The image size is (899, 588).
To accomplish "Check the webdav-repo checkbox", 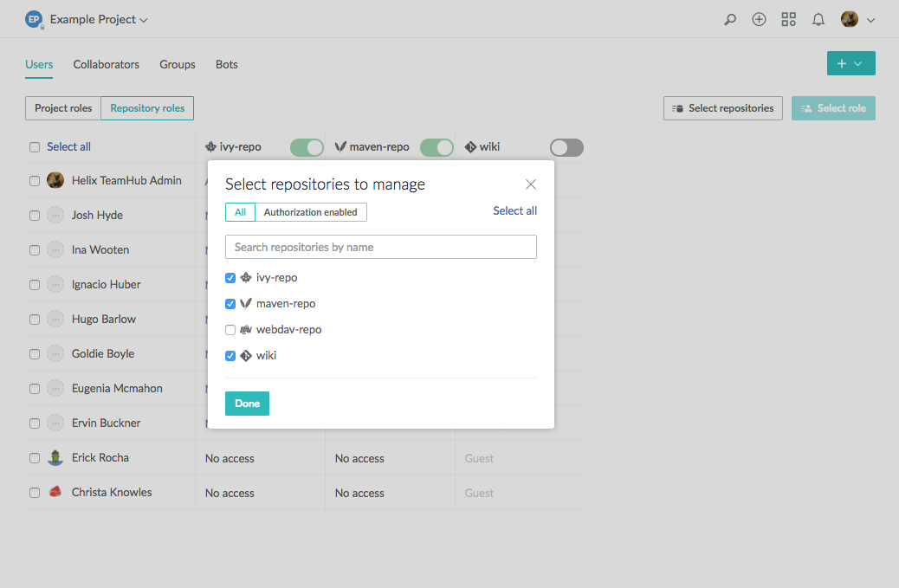I will (x=230, y=330).
